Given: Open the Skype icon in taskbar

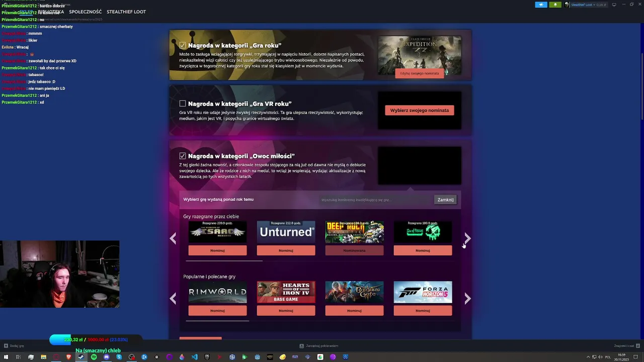Looking at the screenshot, I should pyautogui.click(x=119, y=357).
